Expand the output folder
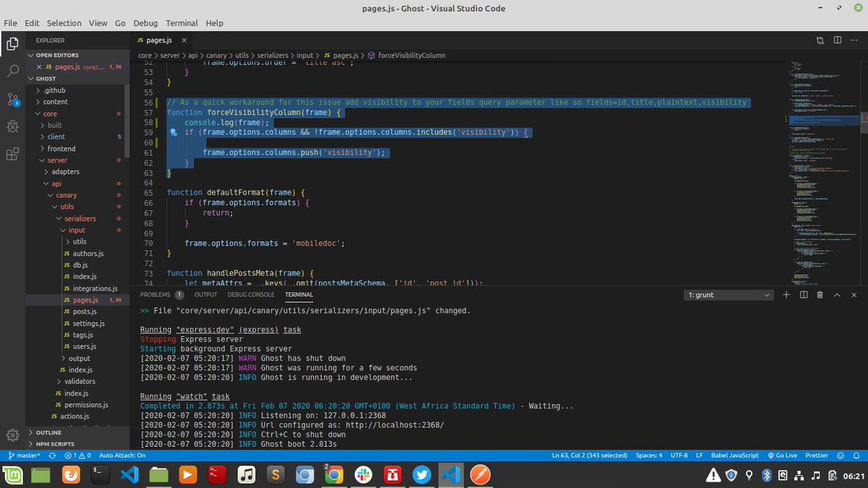 click(80, 358)
